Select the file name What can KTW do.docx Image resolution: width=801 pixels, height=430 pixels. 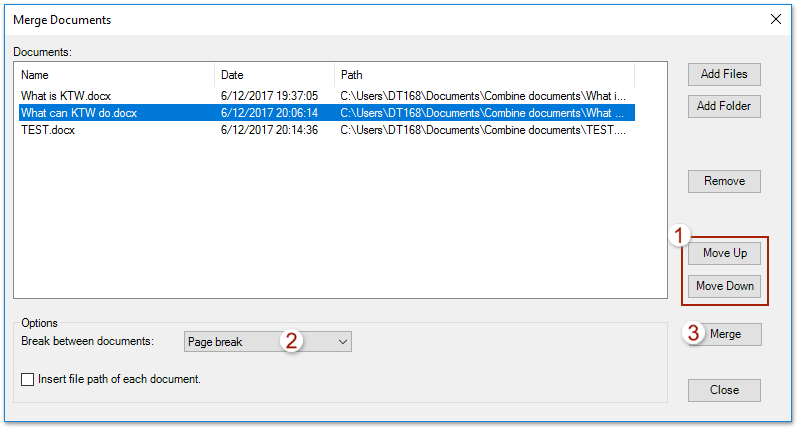pyautogui.click(x=79, y=113)
